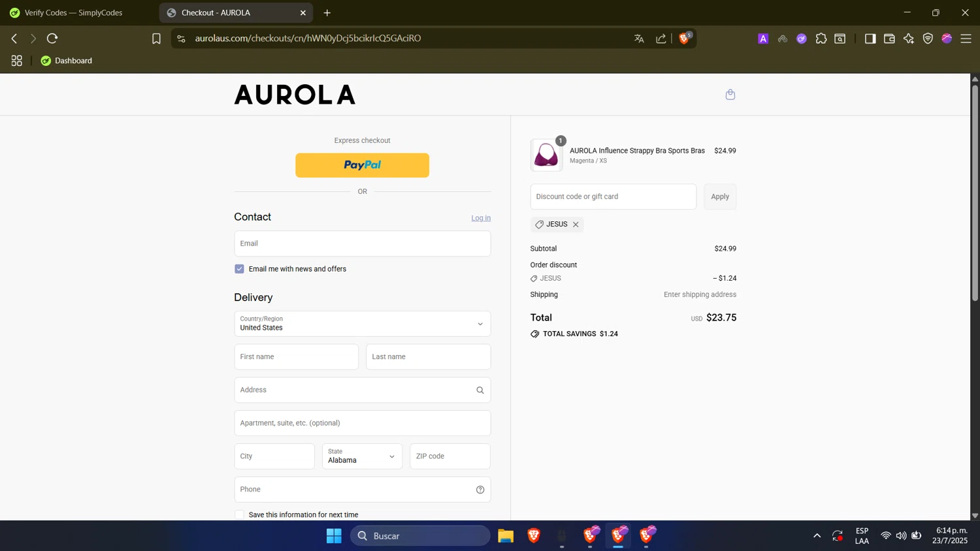Focus the Address field

[363, 390]
